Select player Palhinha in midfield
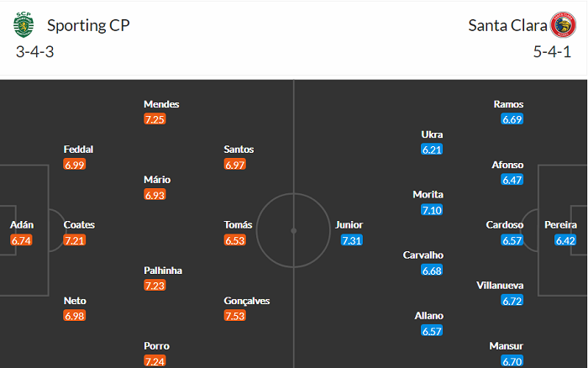The height and width of the screenshot is (368, 588). 162,271
